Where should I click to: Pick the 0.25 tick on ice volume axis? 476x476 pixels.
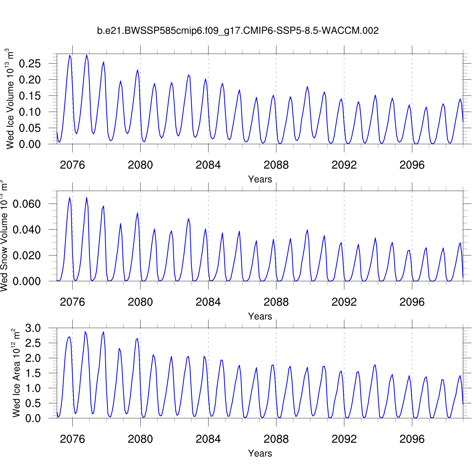(30, 63)
